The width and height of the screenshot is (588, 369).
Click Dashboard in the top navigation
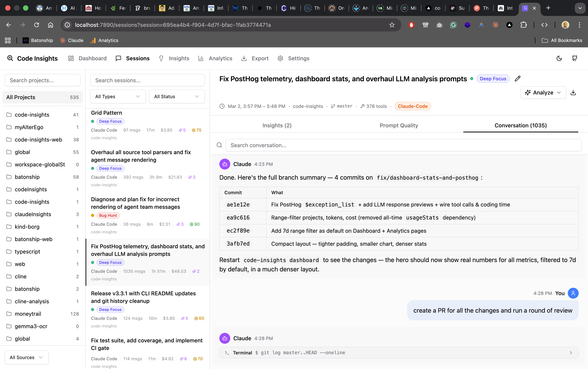pyautogui.click(x=93, y=58)
